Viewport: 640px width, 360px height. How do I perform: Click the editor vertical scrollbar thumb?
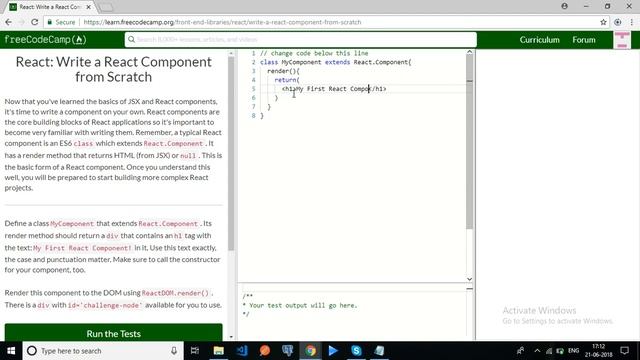click(x=469, y=142)
